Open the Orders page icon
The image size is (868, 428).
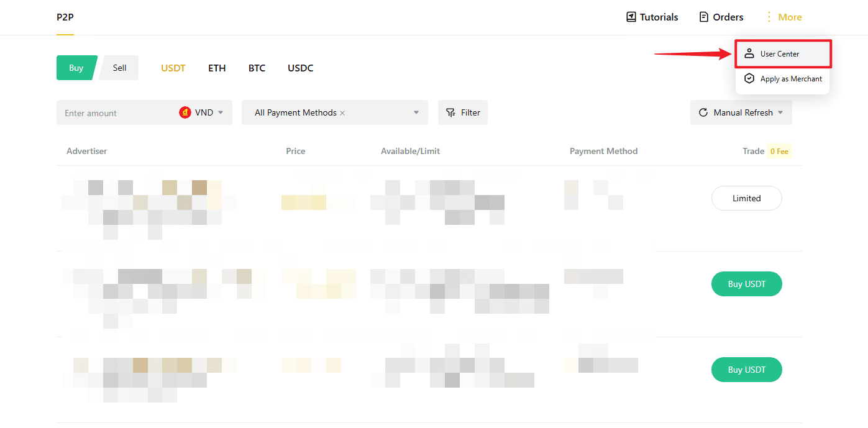tap(704, 17)
